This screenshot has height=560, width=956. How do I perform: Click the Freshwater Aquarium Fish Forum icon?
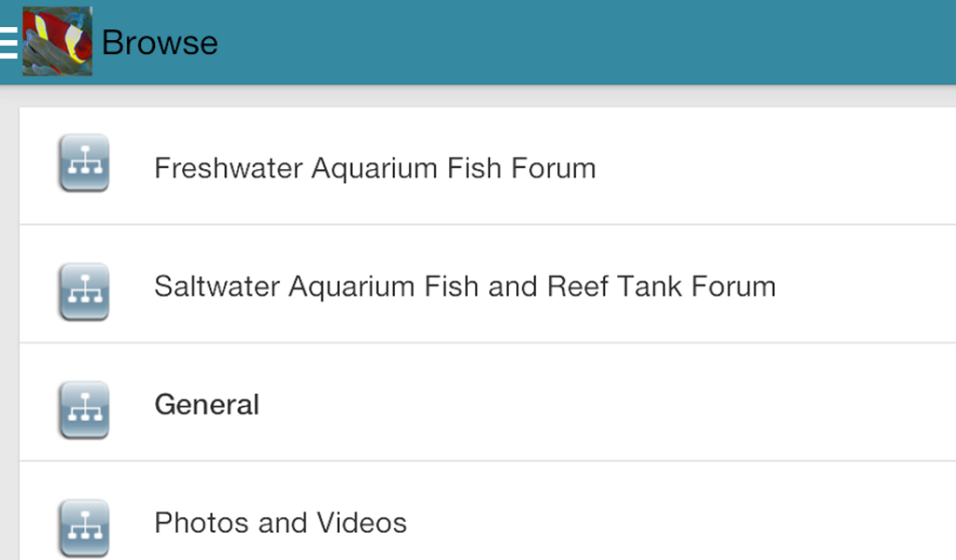[x=84, y=164]
